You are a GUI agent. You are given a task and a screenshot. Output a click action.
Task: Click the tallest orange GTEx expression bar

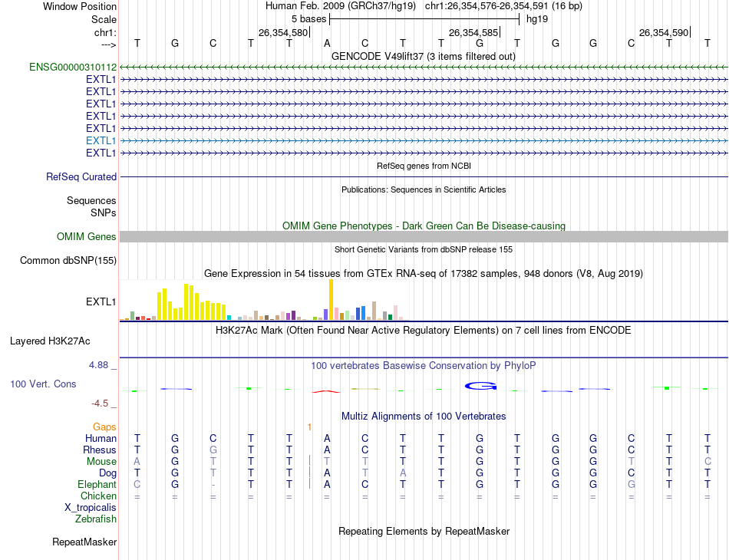click(331, 300)
